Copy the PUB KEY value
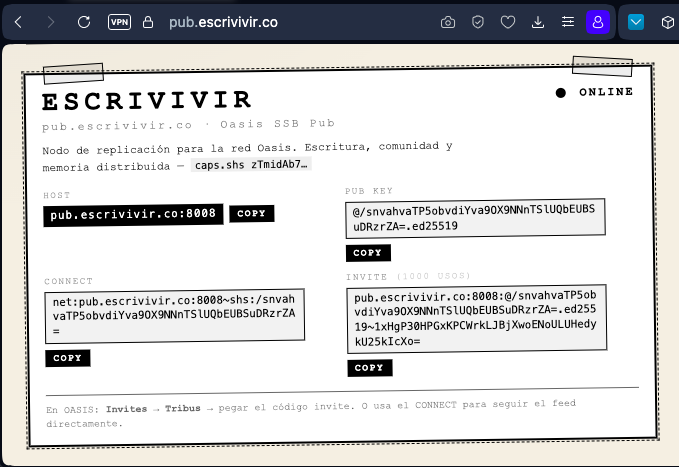Screen dimensions: 679x467 pos(368,253)
